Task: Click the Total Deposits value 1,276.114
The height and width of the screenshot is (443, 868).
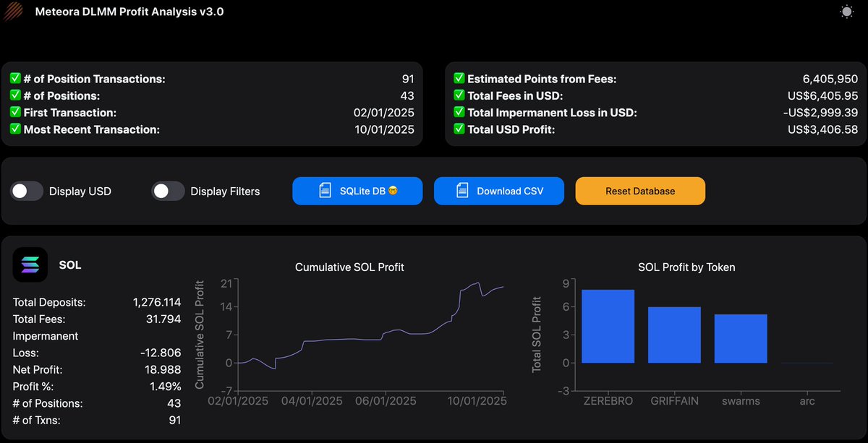Action: (x=157, y=302)
